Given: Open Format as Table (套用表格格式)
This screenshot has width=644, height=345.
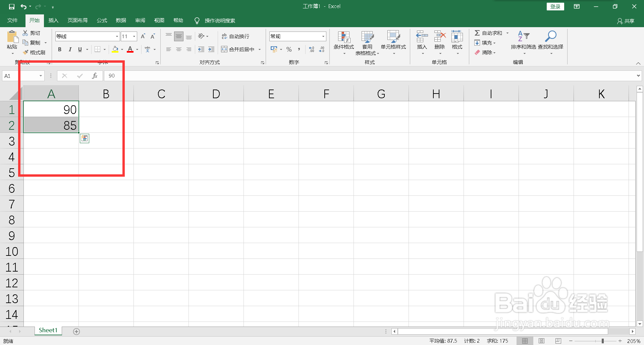Looking at the screenshot, I should [367, 43].
